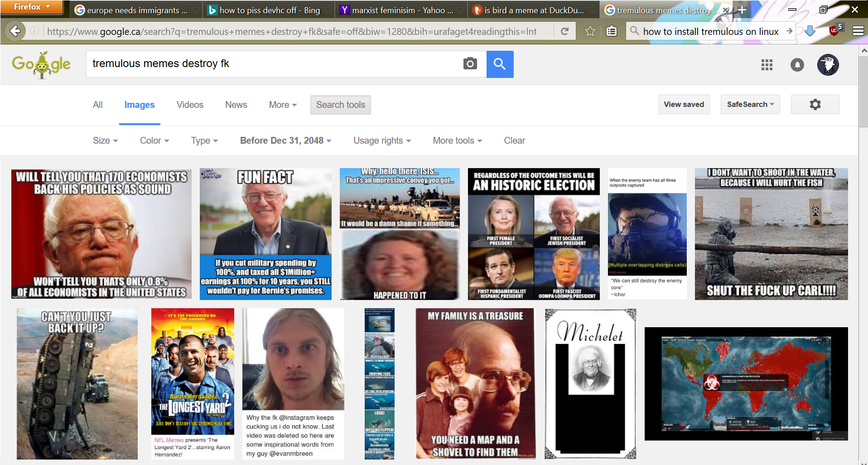This screenshot has width=868, height=465.
Task: Clear the applied search filters
Action: point(514,140)
